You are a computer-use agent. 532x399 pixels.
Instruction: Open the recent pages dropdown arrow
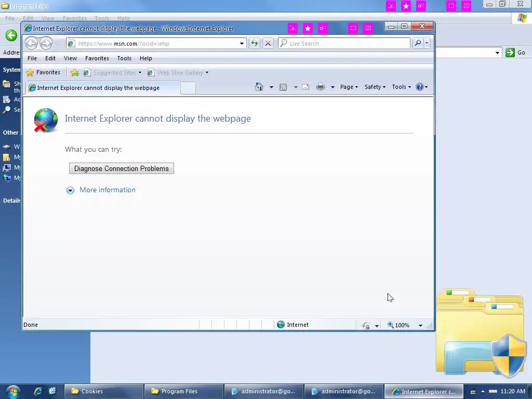57,44
